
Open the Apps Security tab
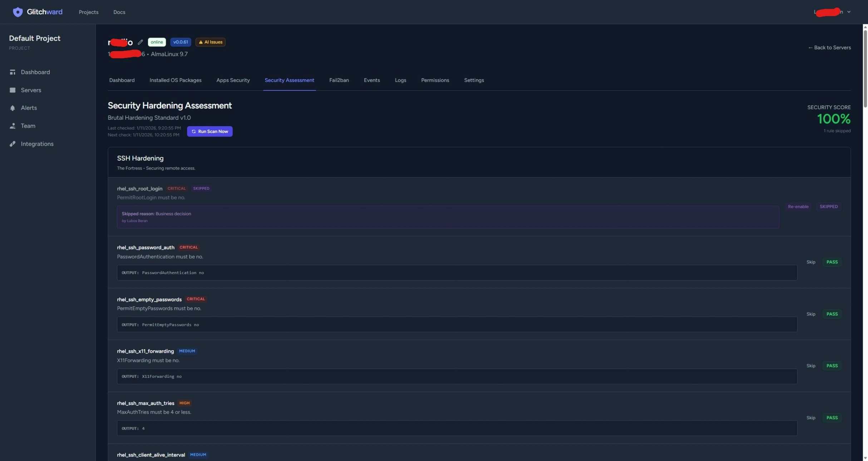click(x=233, y=80)
